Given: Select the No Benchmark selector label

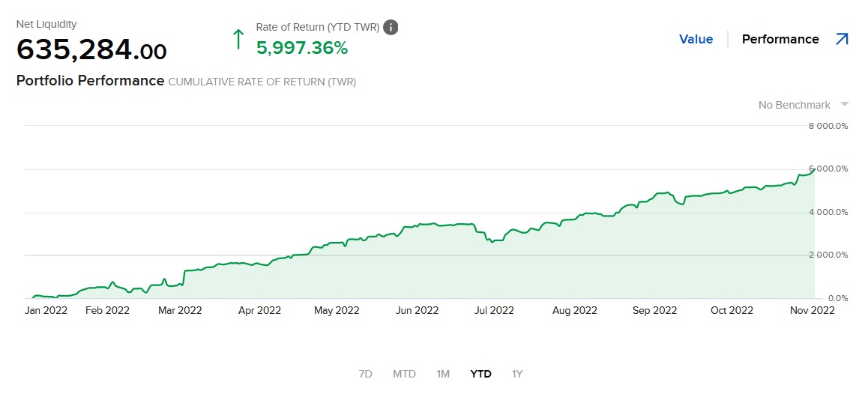Looking at the screenshot, I should pos(794,105).
